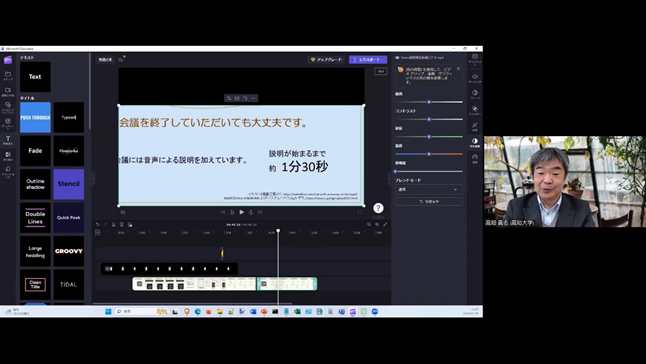The image size is (646, 364).
Task: Adjust the exposure slider
Action: point(429,102)
